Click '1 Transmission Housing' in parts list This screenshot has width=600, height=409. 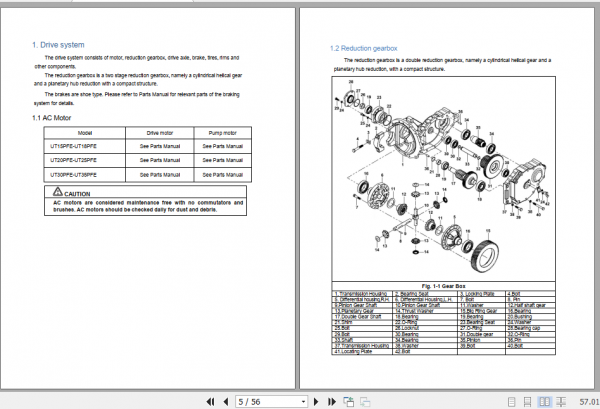tap(361, 293)
